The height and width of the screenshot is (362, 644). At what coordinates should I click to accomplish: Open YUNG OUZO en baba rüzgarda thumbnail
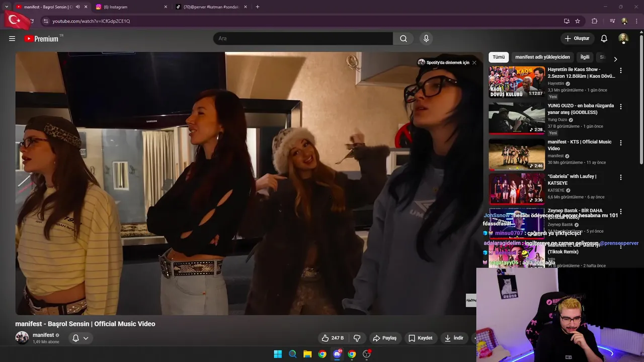tap(517, 118)
